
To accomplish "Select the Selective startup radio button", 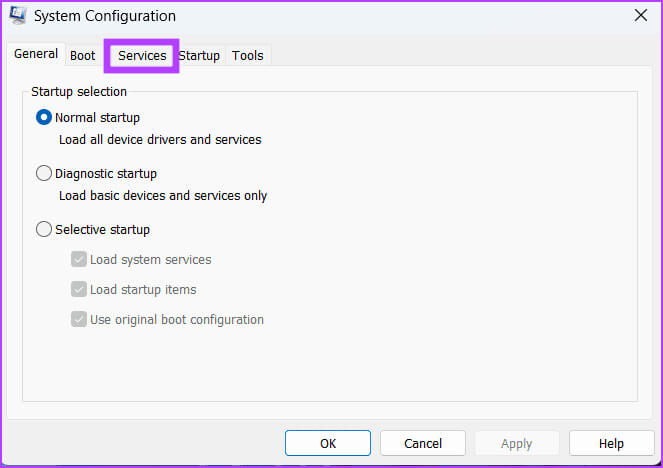I will click(x=44, y=229).
